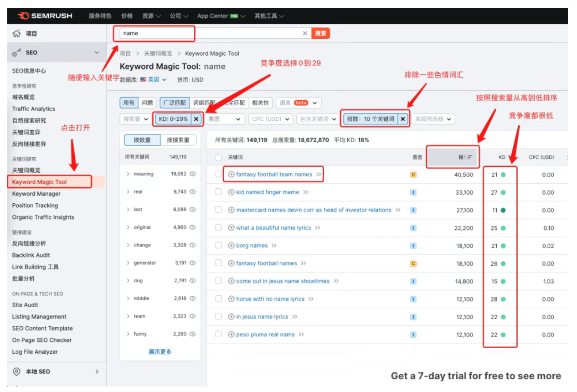Select all keywords via header checkbox

(218, 157)
